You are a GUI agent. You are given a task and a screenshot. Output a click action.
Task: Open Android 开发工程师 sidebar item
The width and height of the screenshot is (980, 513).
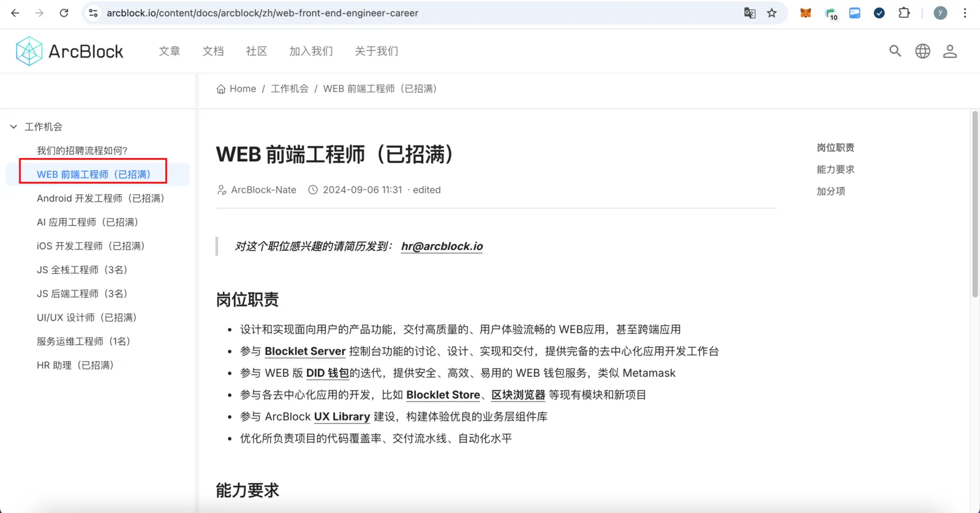100,198
